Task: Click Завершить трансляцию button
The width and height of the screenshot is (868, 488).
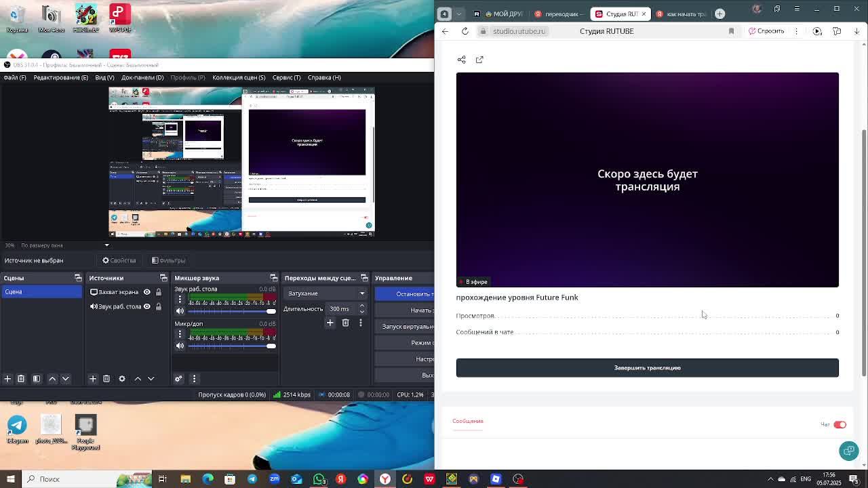Action: (x=648, y=368)
